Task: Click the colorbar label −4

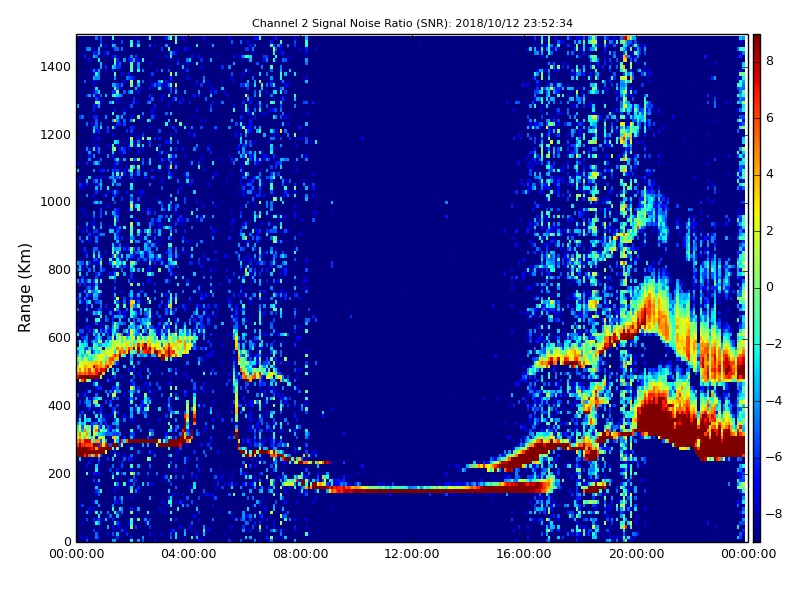Action: [x=774, y=401]
